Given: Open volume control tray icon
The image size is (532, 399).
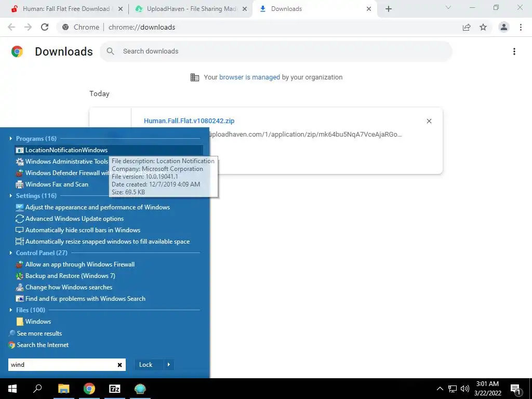Looking at the screenshot, I should (x=465, y=389).
